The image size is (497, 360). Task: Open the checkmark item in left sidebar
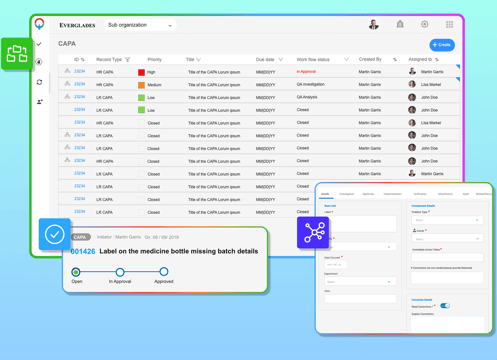coord(39,44)
